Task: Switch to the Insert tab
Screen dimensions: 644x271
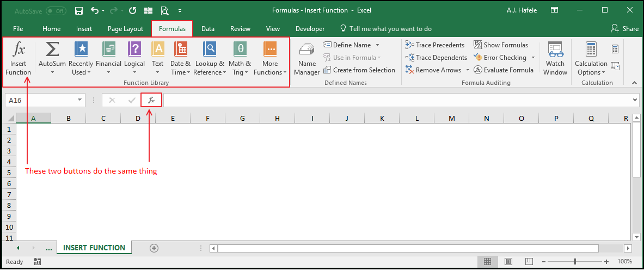Action: [x=84, y=29]
